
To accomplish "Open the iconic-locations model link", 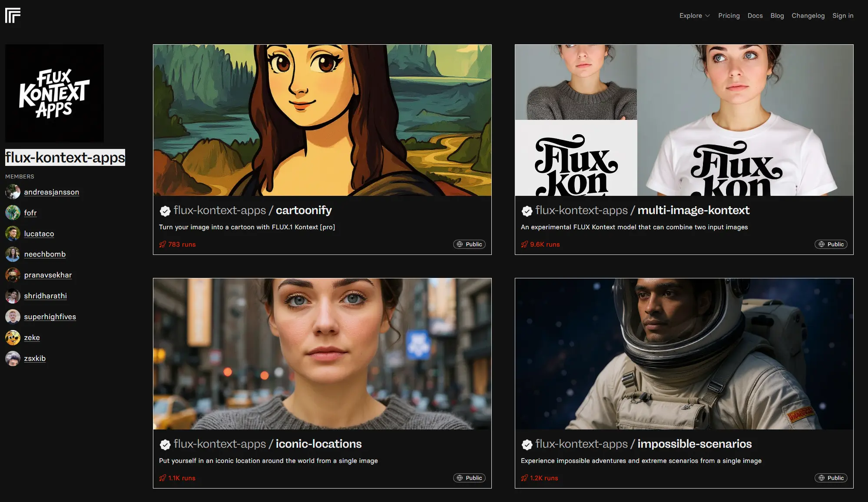I will 318,444.
